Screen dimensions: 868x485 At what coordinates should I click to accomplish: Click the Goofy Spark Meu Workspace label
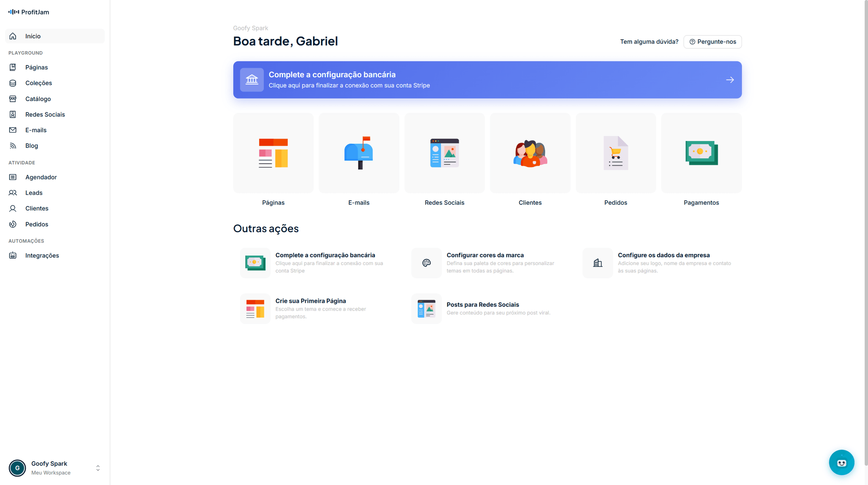pos(50,468)
